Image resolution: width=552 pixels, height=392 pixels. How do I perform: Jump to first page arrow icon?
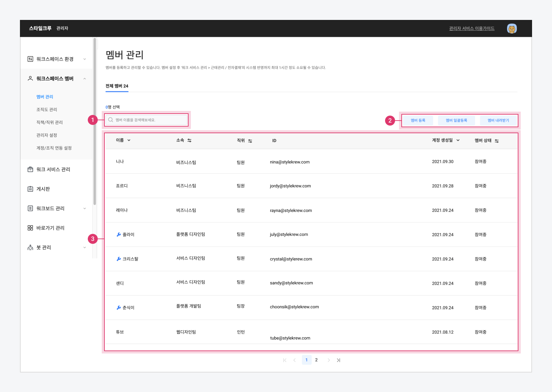pos(285,360)
